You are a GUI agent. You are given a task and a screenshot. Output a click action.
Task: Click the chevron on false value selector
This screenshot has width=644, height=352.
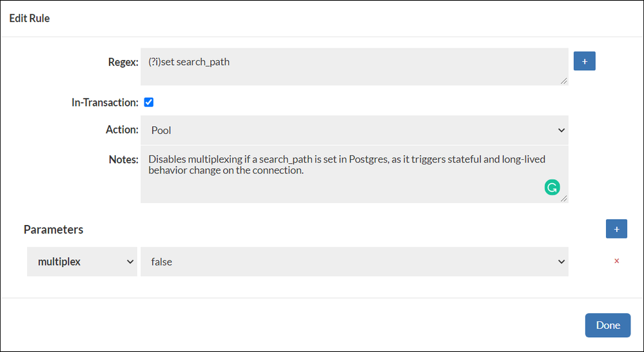click(561, 262)
